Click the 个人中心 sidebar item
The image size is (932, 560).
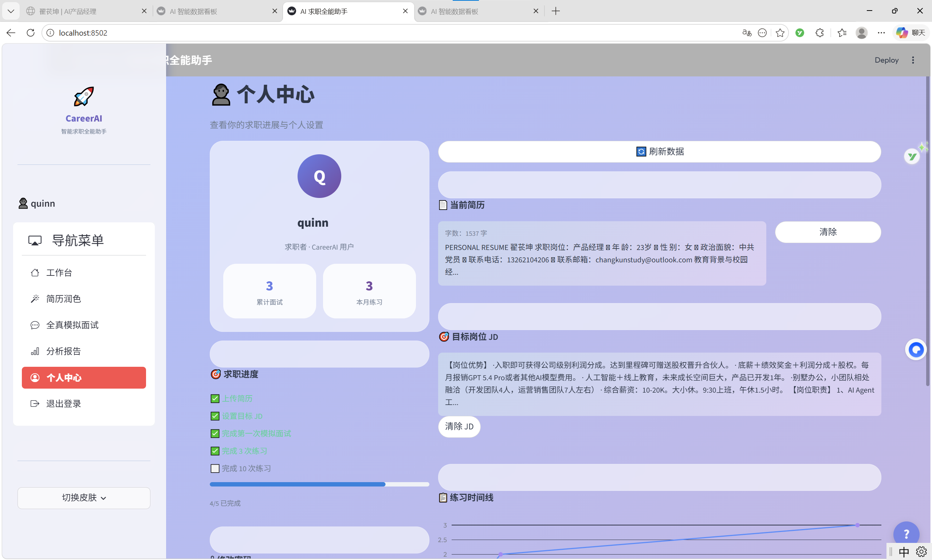click(x=84, y=377)
